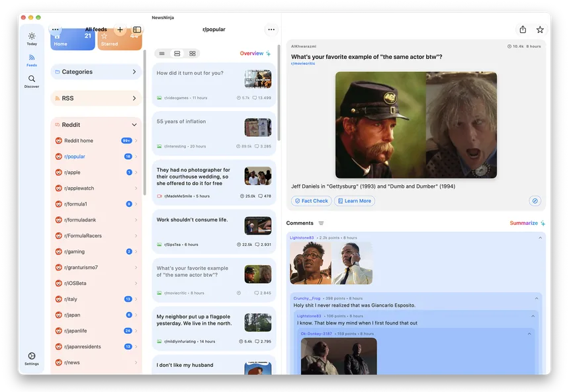Screen dimensions: 569x392
Task: Select r/formula1 feed
Action: (96, 204)
